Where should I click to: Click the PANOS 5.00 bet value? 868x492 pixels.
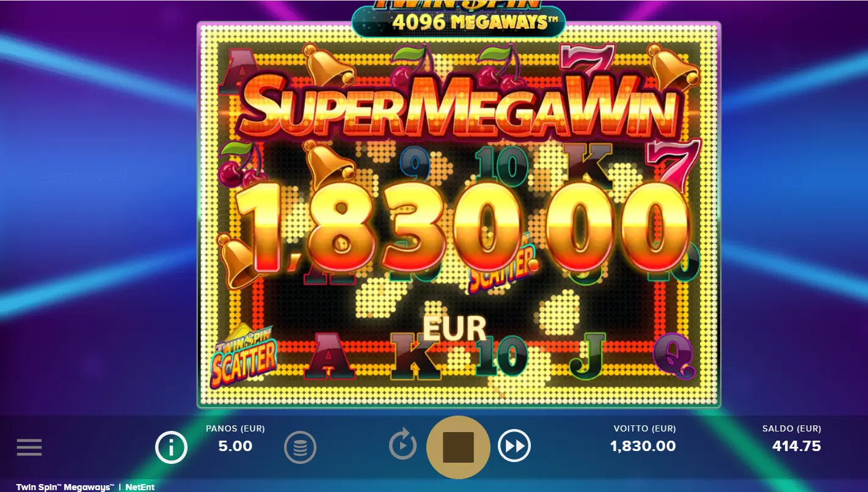[x=235, y=446]
